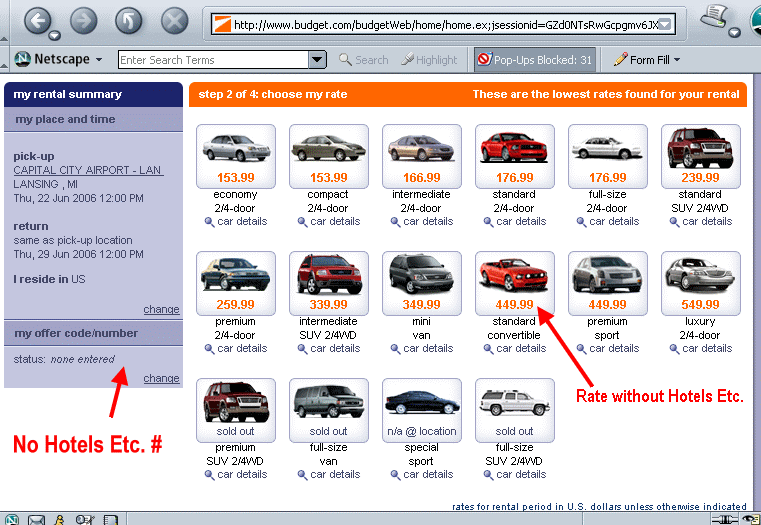Click the sold out premium SUV thumbnail
The image size is (761, 525).
(x=236, y=410)
